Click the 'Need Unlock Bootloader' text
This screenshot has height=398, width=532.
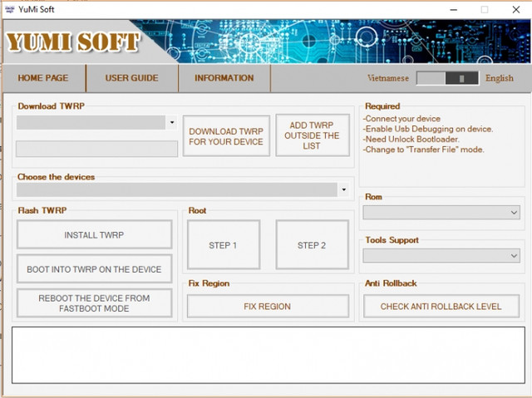411,139
